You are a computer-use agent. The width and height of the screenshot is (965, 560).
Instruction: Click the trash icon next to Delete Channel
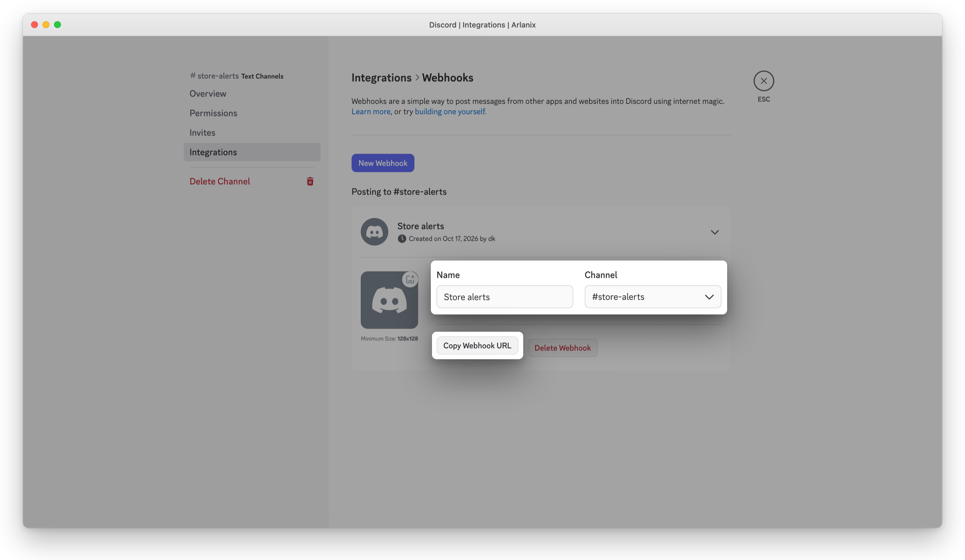[x=310, y=181]
